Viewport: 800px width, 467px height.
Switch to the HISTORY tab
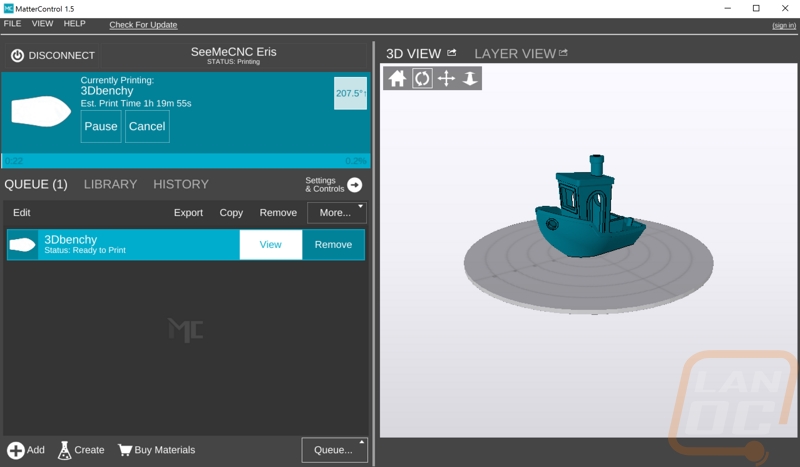coord(181,184)
